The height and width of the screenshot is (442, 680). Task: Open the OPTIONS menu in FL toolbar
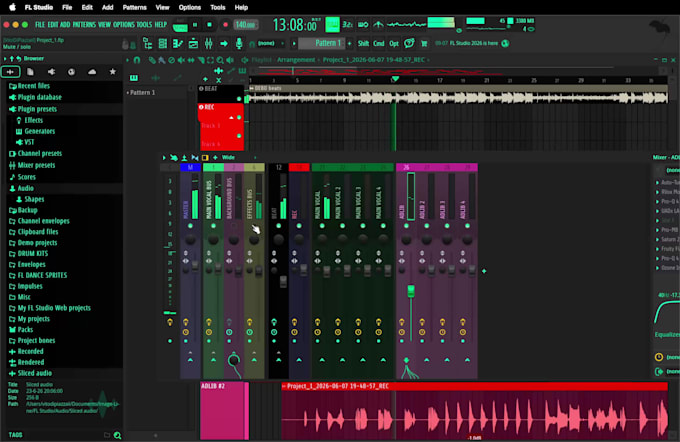(124, 24)
